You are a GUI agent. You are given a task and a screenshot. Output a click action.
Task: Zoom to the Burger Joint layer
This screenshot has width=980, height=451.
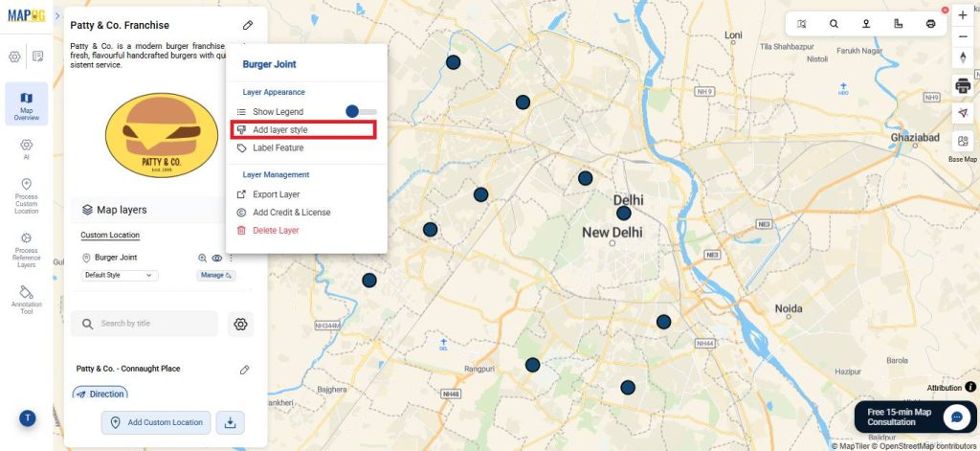pyautogui.click(x=203, y=258)
